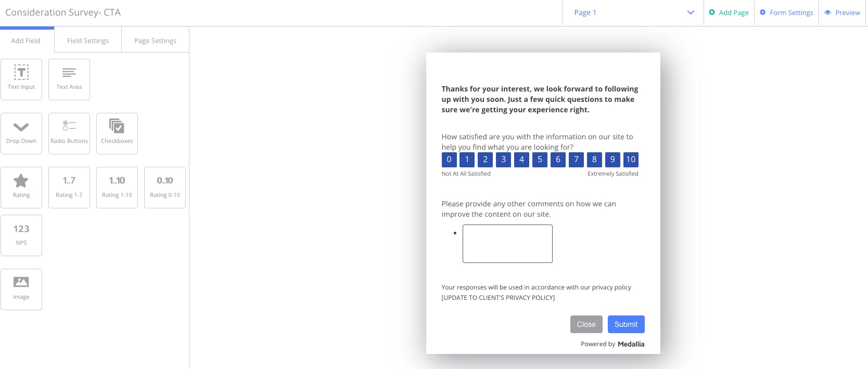Choose rating 7 on satisfaction scale

coord(576,160)
